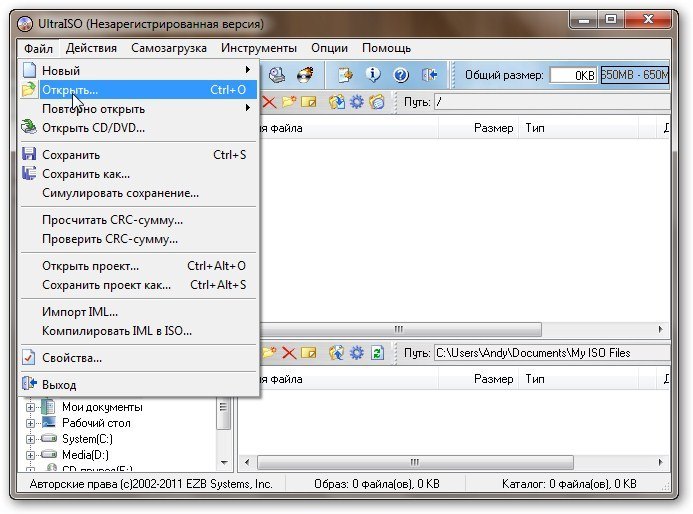Click the blue help question mark icon
693x514 pixels.
(401, 75)
